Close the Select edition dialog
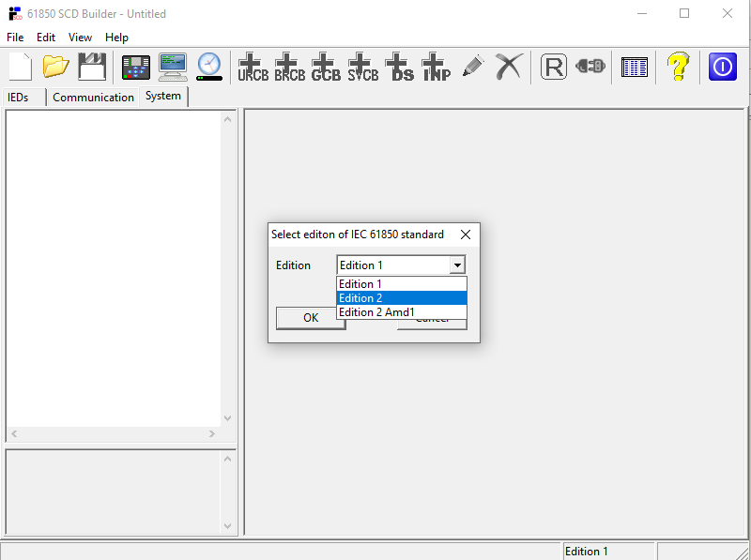Image resolution: width=751 pixels, height=560 pixels. [466, 235]
